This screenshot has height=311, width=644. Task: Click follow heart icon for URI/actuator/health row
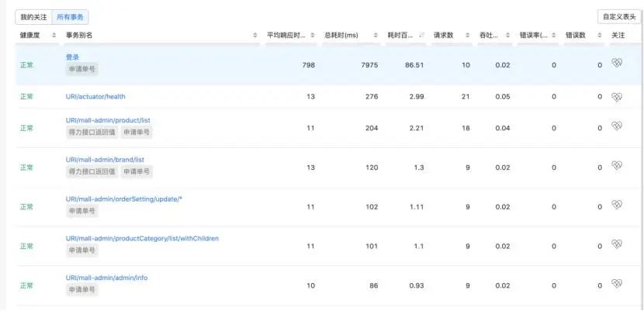(x=617, y=97)
